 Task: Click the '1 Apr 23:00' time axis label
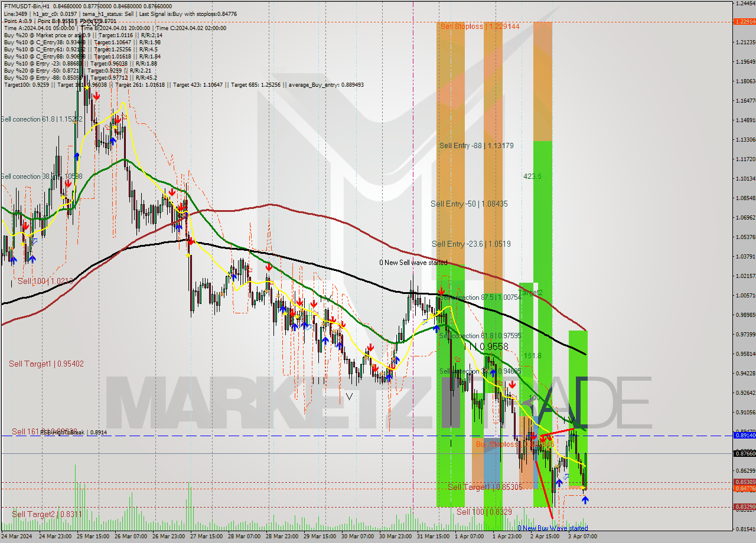click(507, 537)
